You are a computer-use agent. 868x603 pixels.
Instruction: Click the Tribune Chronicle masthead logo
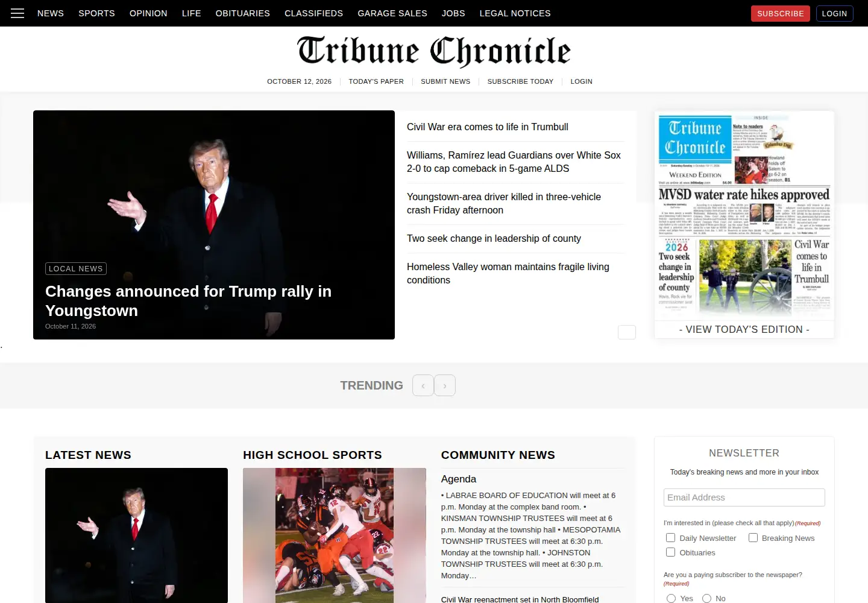[x=434, y=51]
